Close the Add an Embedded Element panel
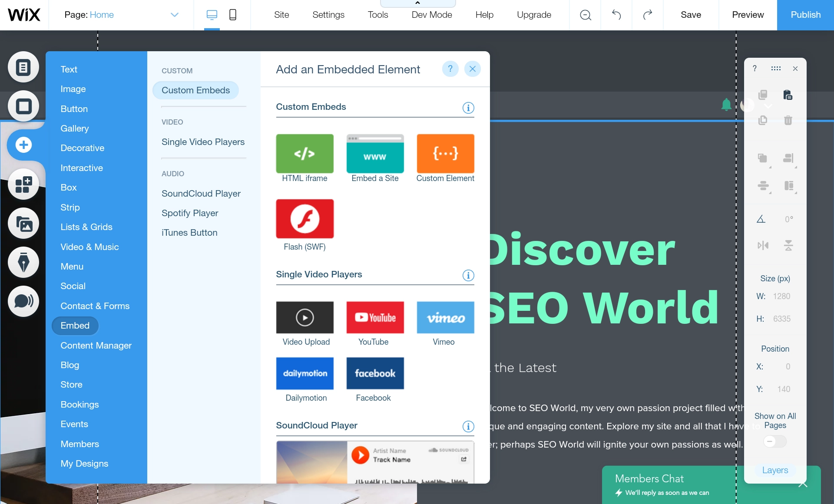 (473, 69)
